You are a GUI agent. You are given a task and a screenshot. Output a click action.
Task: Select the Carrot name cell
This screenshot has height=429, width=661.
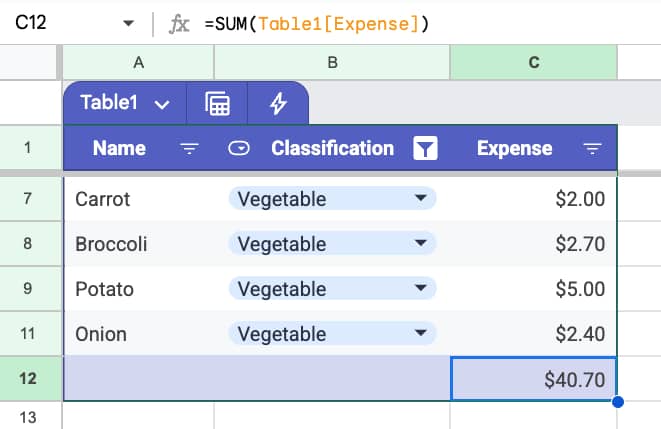click(x=138, y=199)
